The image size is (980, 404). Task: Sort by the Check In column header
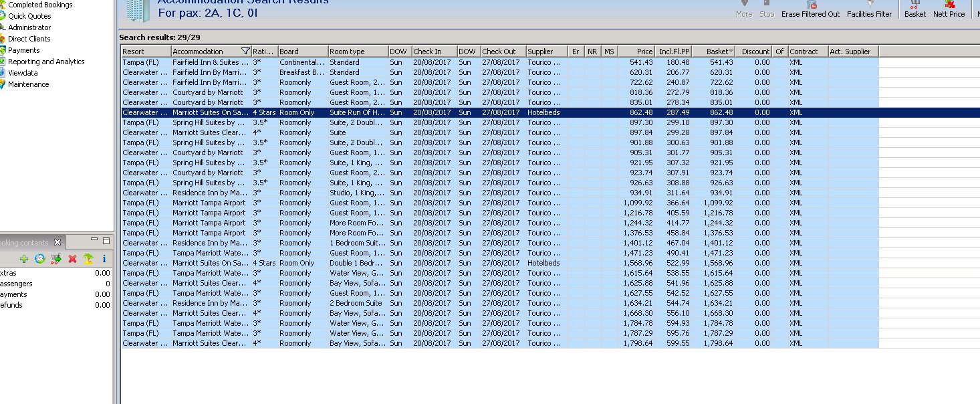pyautogui.click(x=435, y=52)
